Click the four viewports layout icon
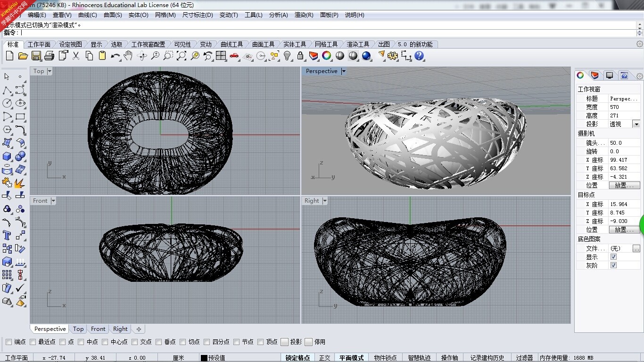The height and width of the screenshot is (362, 644). pos(221,56)
